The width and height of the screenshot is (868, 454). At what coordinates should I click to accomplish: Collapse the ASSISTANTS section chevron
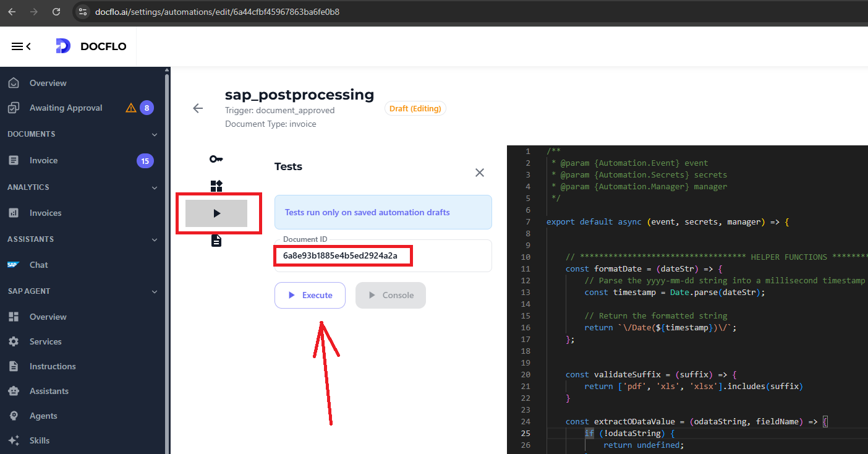coord(154,239)
